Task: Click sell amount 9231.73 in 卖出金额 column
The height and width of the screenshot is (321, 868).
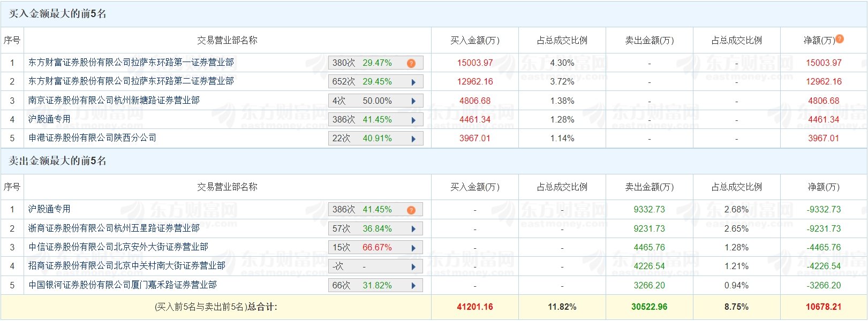Action: [650, 228]
